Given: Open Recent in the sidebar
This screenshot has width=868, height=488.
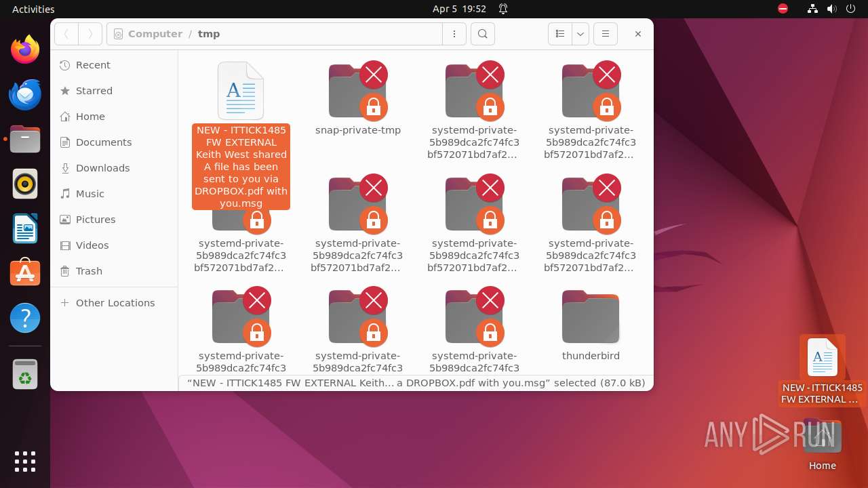Looking at the screenshot, I should [x=114, y=65].
